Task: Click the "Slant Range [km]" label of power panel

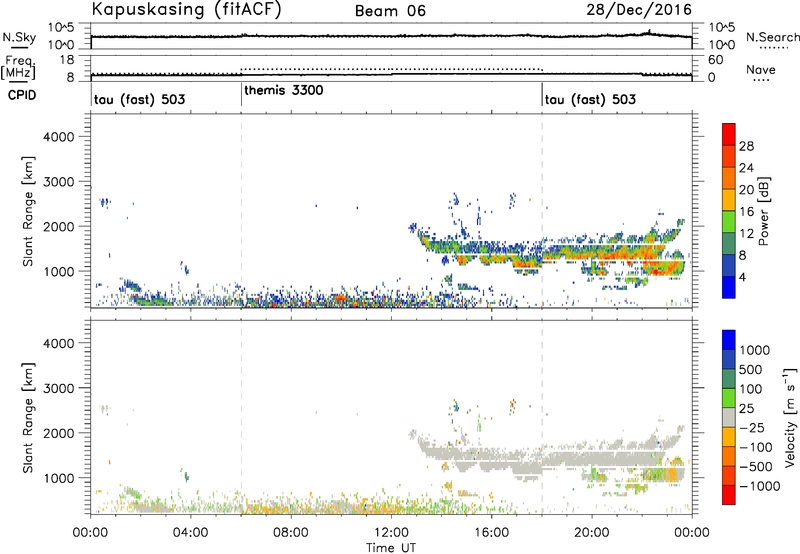Action: pos(28,211)
